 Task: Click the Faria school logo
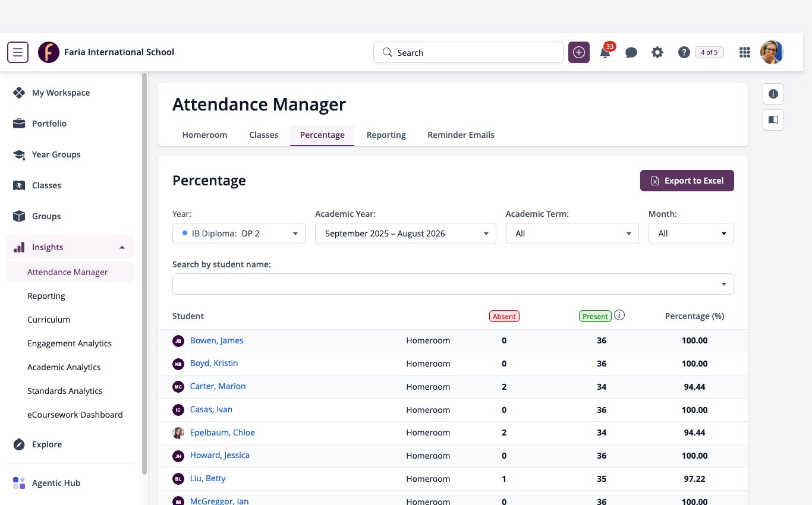[x=49, y=52]
